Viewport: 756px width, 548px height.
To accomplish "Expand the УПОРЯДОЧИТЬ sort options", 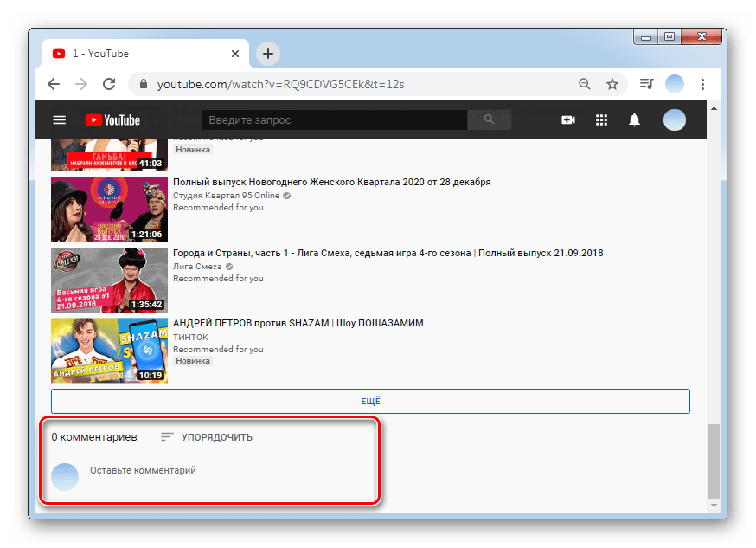I will [207, 437].
